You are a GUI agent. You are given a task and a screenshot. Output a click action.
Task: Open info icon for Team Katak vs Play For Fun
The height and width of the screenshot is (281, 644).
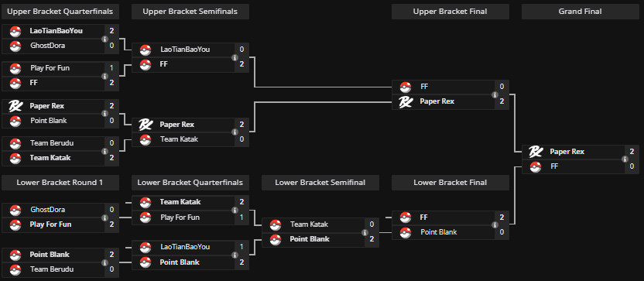click(x=235, y=210)
